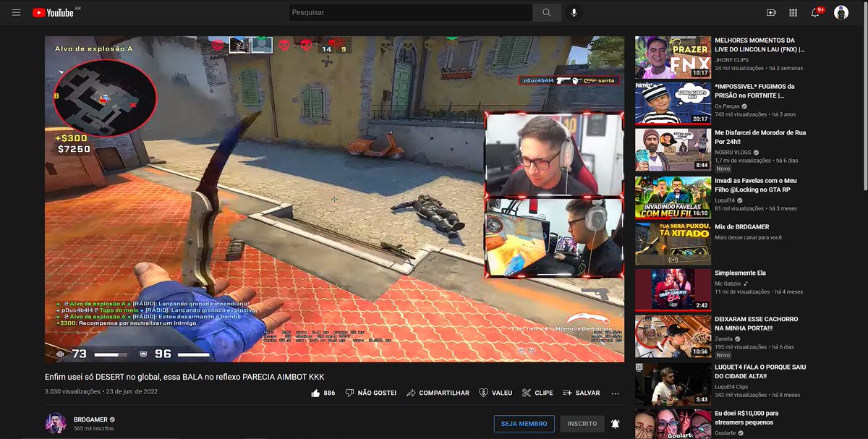Click the Pesquisar search field
Image resolution: width=868 pixels, height=439 pixels.
tap(410, 12)
